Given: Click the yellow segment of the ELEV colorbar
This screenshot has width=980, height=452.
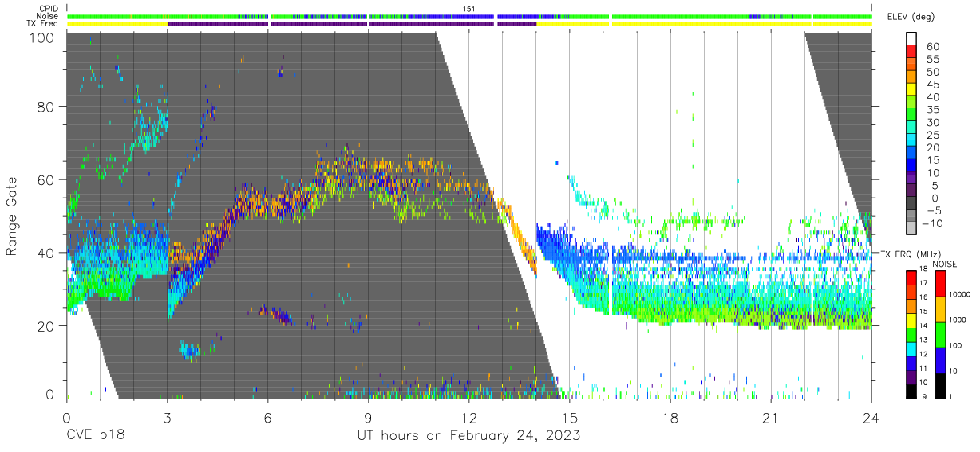Looking at the screenshot, I should (x=912, y=89).
